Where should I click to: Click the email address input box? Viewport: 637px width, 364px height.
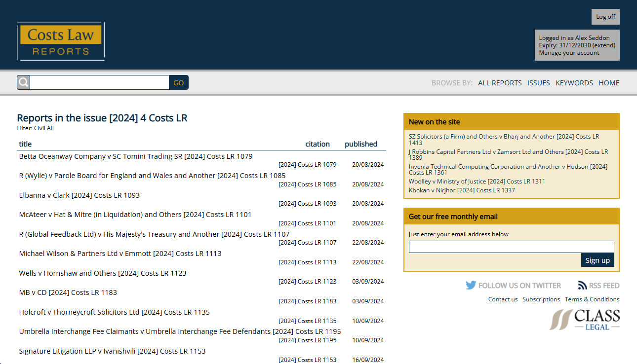coord(511,247)
